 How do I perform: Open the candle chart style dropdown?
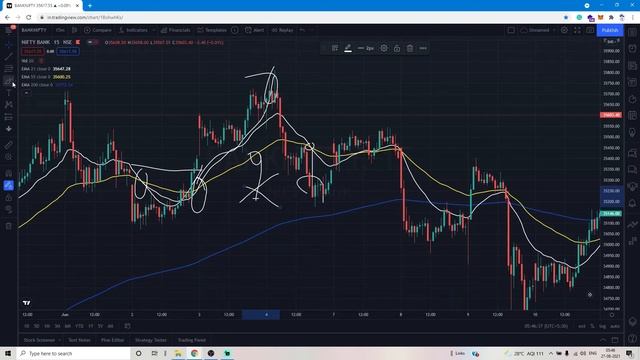click(x=74, y=30)
